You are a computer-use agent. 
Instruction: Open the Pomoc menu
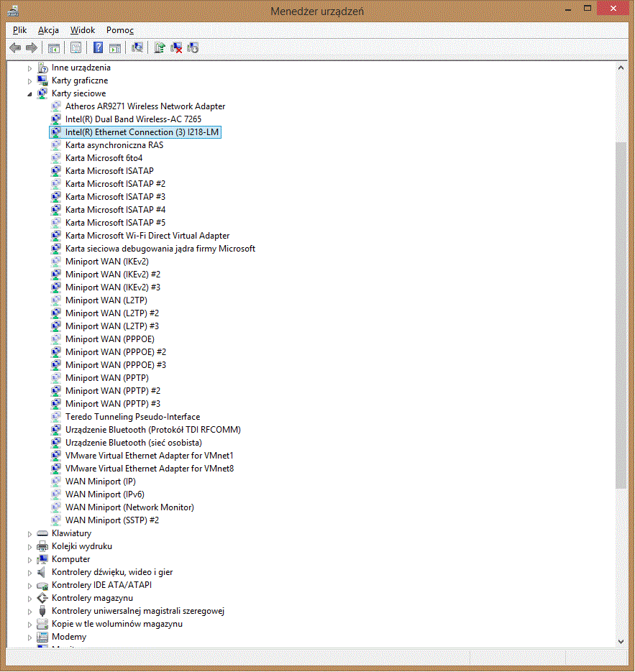(120, 30)
